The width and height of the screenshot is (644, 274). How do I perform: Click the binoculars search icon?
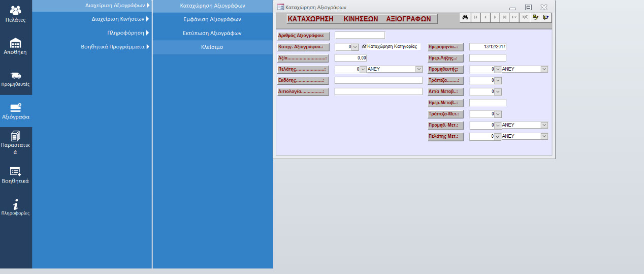(464, 17)
